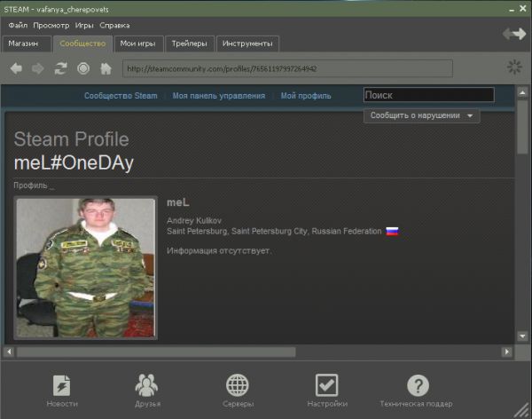The width and height of the screenshot is (532, 419).
Task: Open the Сообщество Steam link
Action: 121,96
